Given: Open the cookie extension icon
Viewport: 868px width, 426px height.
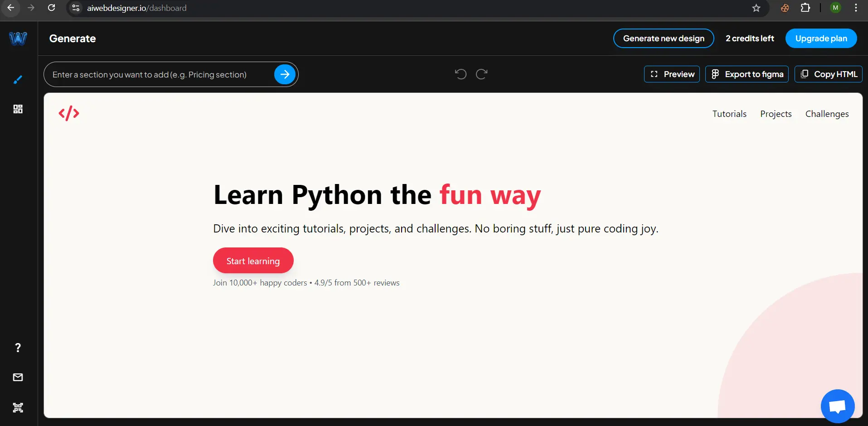Looking at the screenshot, I should point(785,8).
